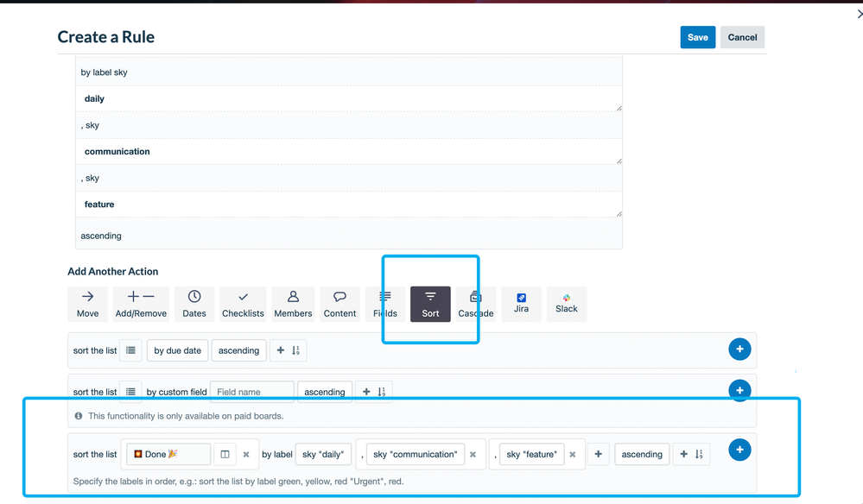The width and height of the screenshot is (863, 504).
Task: Edit the sky "communication" label field
Action: coord(416,454)
